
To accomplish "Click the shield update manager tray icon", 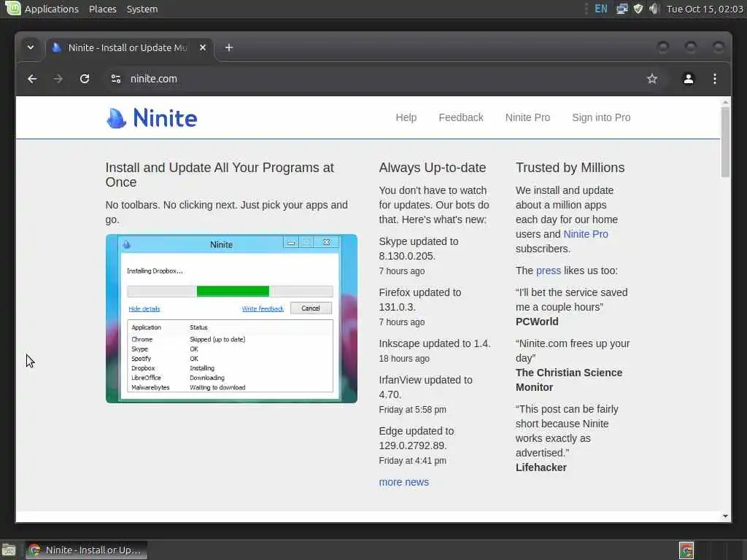I will (x=638, y=9).
